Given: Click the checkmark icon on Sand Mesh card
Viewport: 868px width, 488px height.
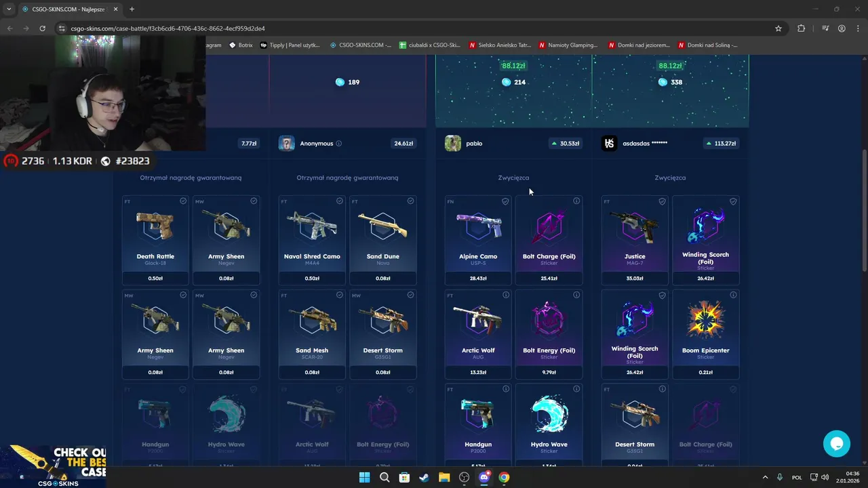Looking at the screenshot, I should point(340,296).
